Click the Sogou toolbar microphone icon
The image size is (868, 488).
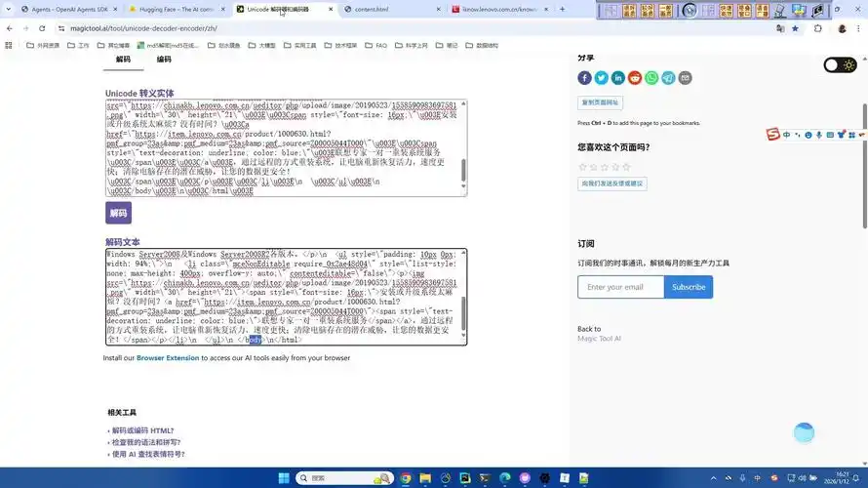(819, 135)
